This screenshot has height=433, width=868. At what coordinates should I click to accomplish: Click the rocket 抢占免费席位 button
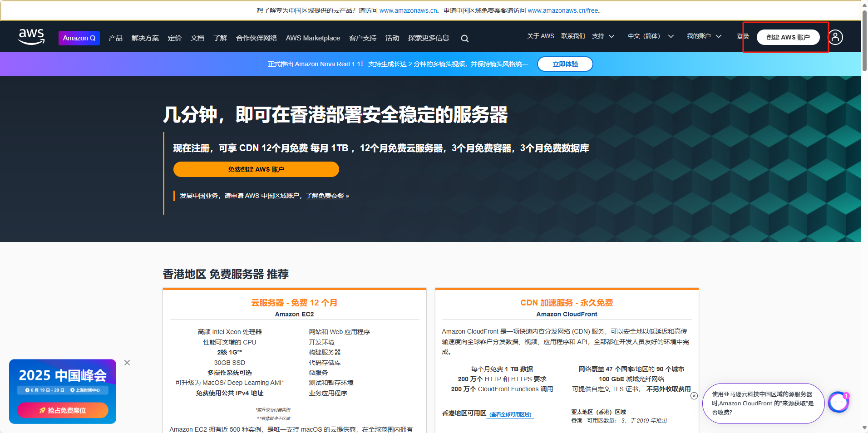coord(63,410)
